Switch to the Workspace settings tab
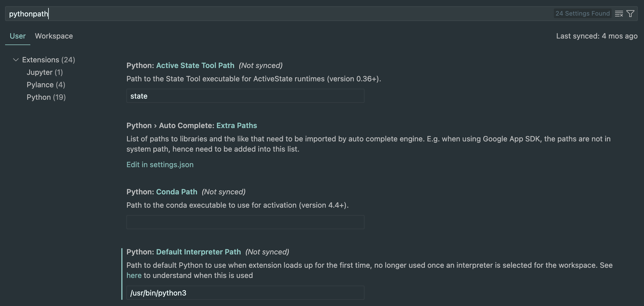Screen dimensions: 644x306 [x=54, y=36]
